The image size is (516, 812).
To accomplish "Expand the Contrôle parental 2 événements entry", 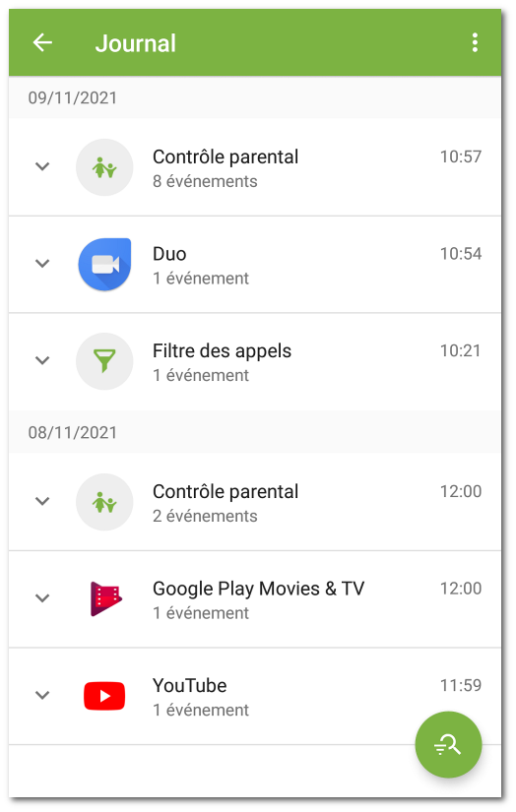I will [42, 501].
